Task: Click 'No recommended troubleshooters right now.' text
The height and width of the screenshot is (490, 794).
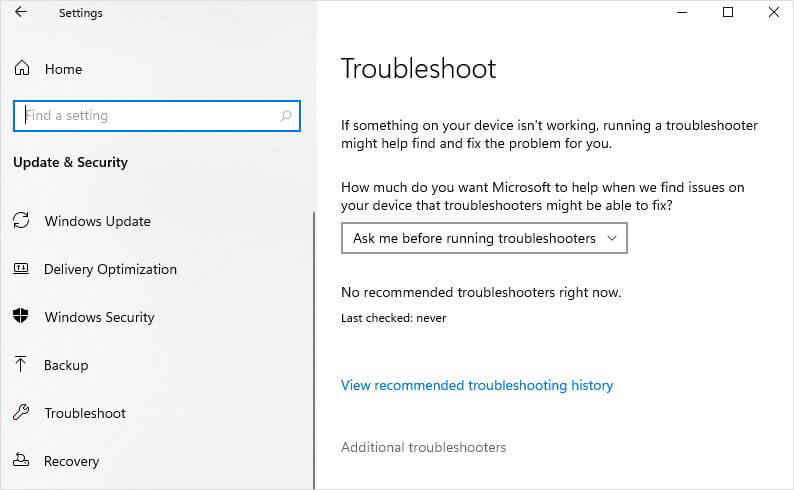Action: click(x=481, y=292)
